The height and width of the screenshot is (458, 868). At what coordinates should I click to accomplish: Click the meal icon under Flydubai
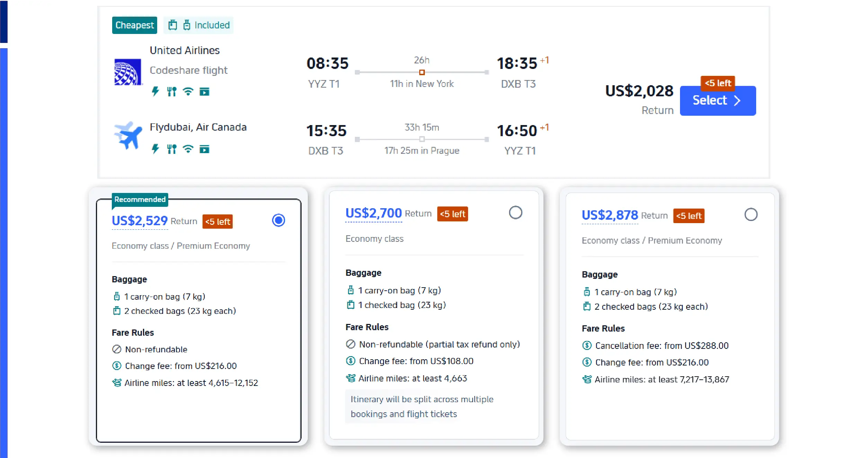click(172, 149)
